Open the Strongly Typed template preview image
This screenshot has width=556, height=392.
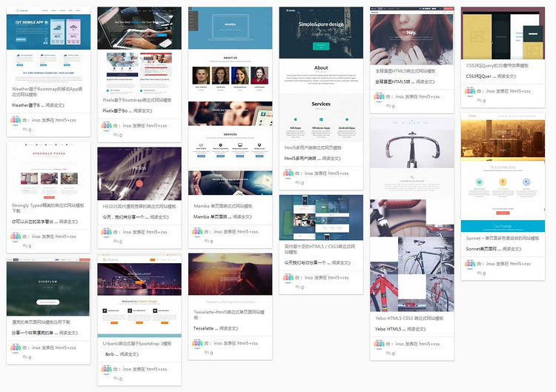pos(49,171)
